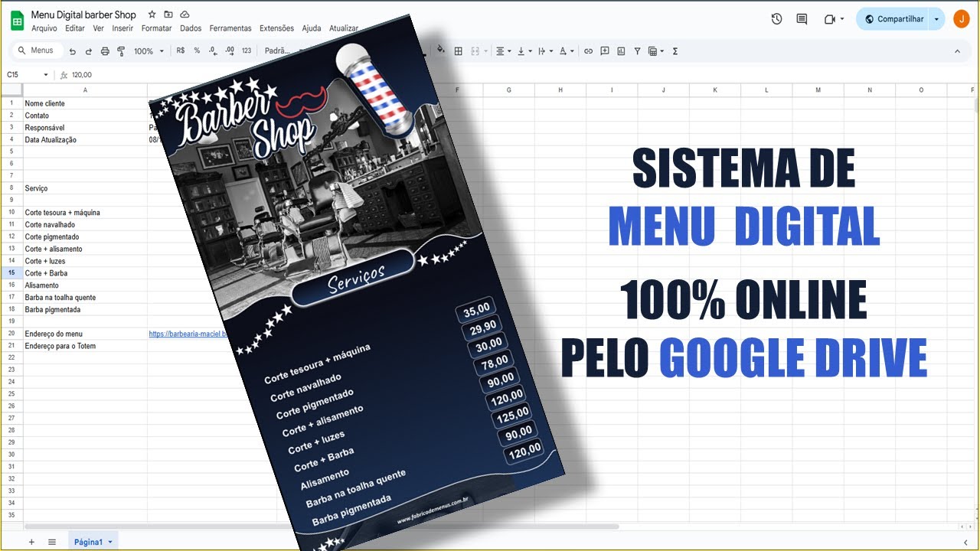Screen dimensions: 980x551
Task: Open text rotation dropdown
Action: 567,51
